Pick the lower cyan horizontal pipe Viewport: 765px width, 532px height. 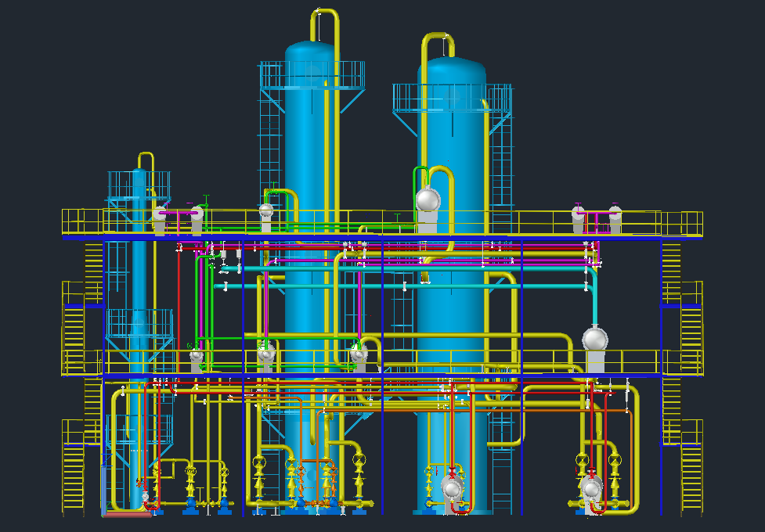coord(392,286)
